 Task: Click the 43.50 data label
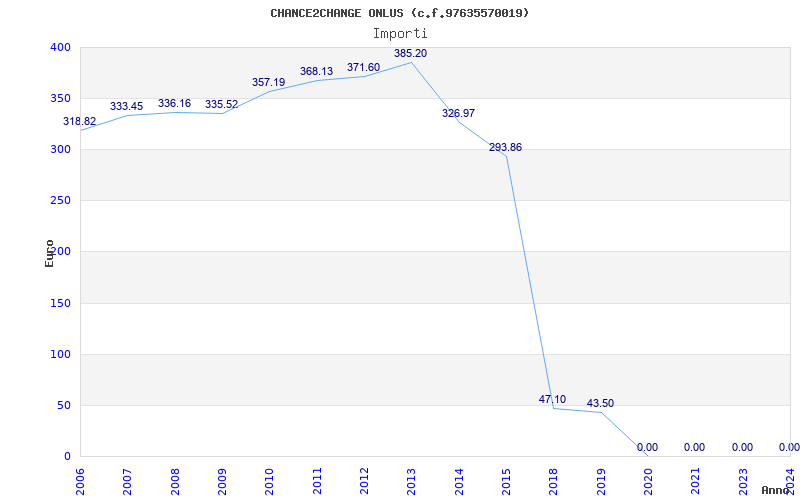(x=600, y=403)
